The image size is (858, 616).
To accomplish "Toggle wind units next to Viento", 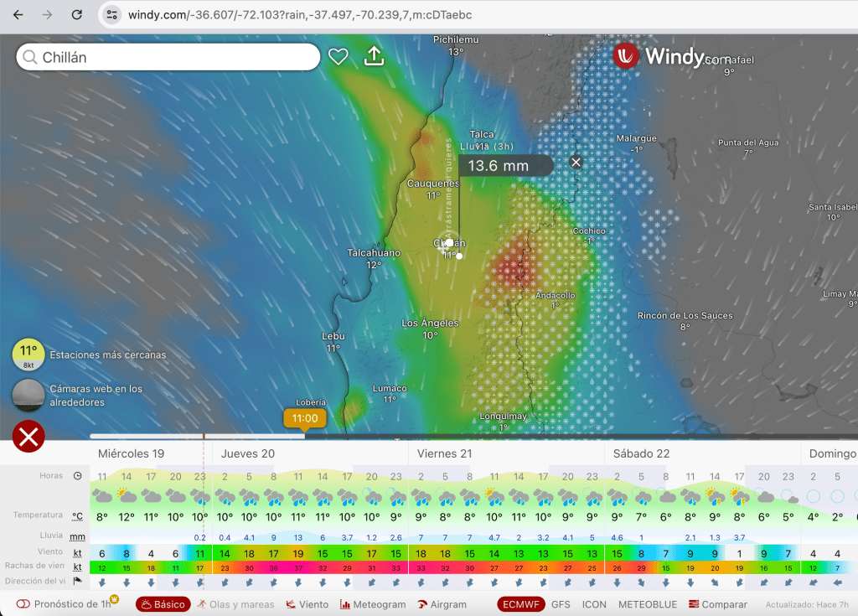I will tap(77, 553).
